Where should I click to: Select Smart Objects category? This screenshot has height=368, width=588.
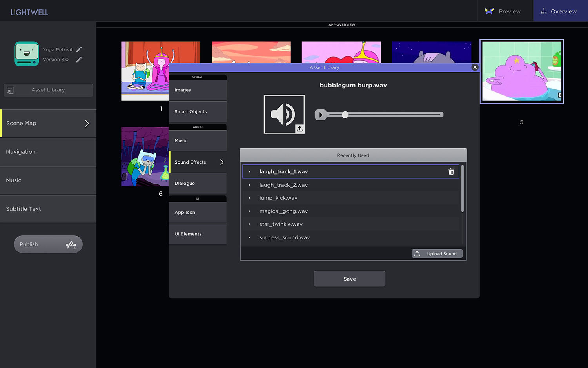(x=198, y=112)
